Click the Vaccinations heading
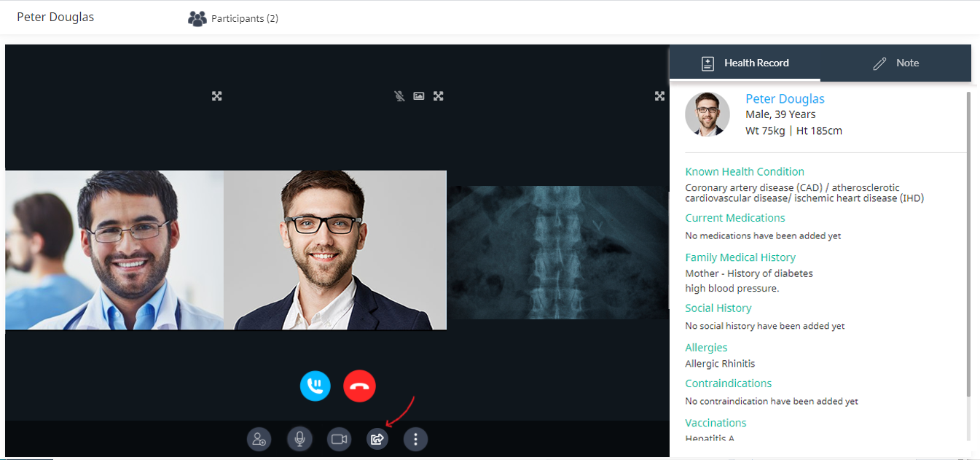This screenshot has width=980, height=460. coord(716,423)
